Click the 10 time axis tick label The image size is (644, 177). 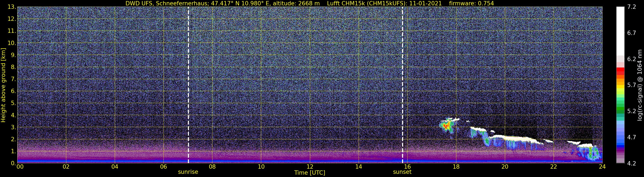click(261, 167)
